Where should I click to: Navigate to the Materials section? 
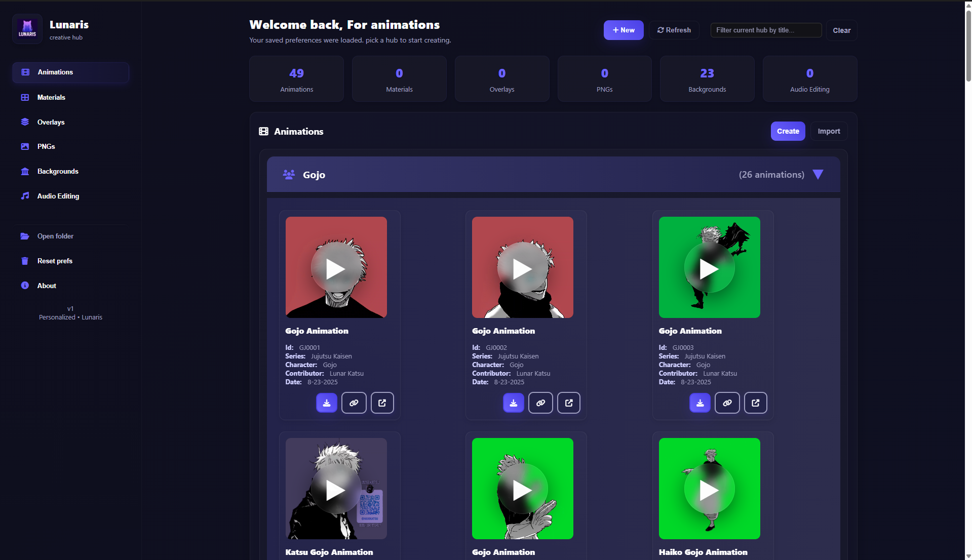coord(51,97)
